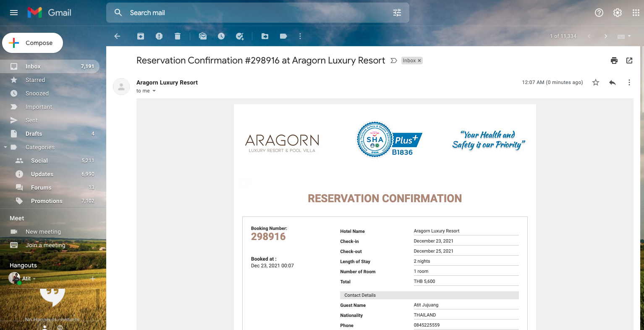
Task: Mark the email as unread
Action: tap(203, 36)
